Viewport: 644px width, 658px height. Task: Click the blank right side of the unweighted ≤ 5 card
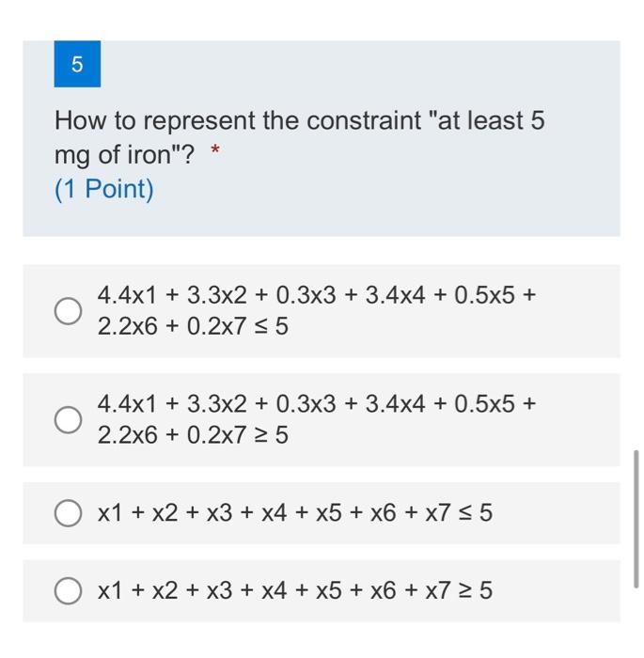[558, 513]
